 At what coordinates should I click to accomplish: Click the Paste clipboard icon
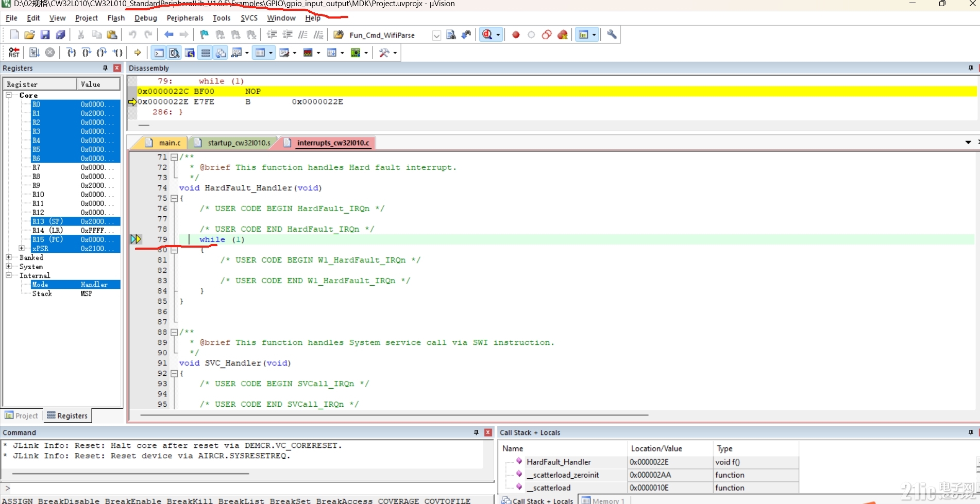pos(112,35)
